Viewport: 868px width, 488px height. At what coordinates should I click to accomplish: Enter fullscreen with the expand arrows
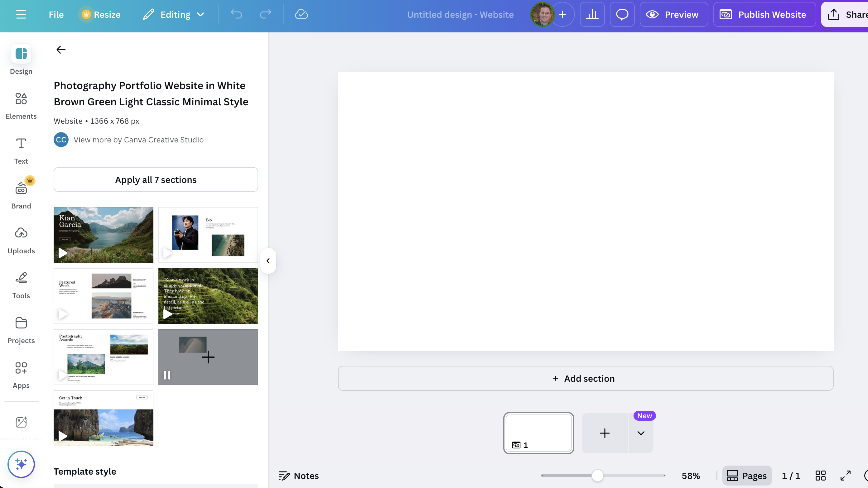coord(846,476)
